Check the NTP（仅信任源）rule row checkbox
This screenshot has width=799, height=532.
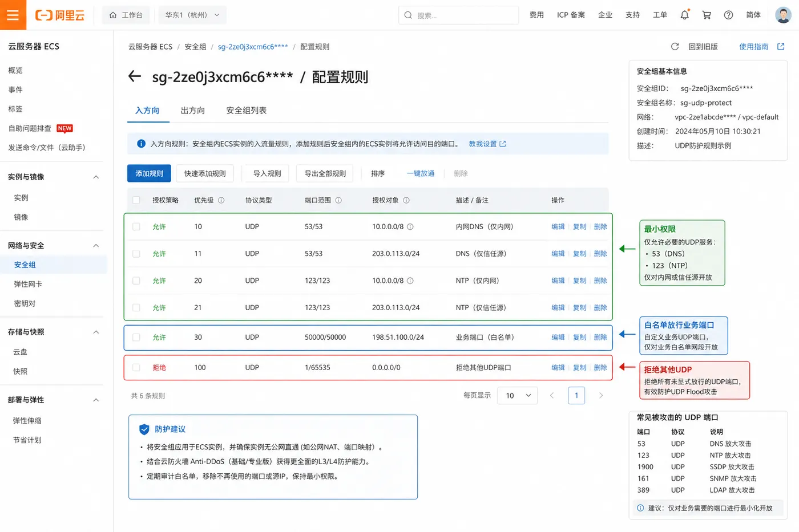pyautogui.click(x=136, y=307)
